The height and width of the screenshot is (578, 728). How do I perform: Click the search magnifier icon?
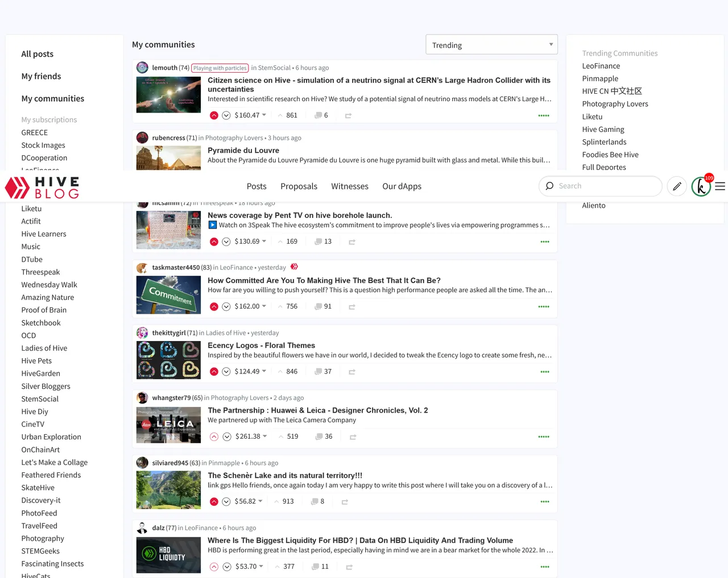coord(549,186)
